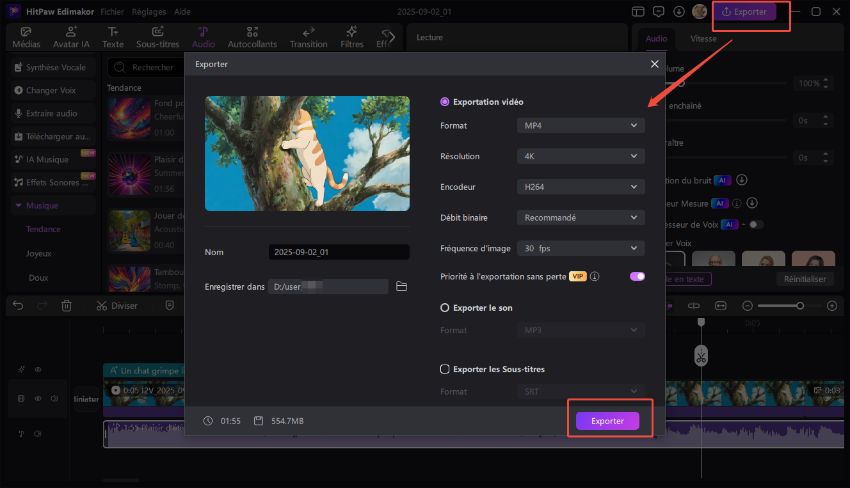Open the Fichier menu
Viewport: 850px width, 488px height.
click(112, 11)
